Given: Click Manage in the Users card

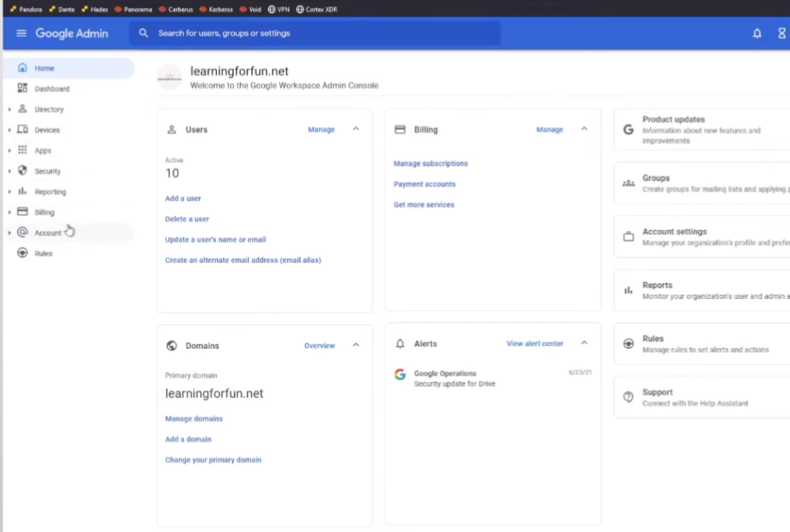Looking at the screenshot, I should point(321,129).
